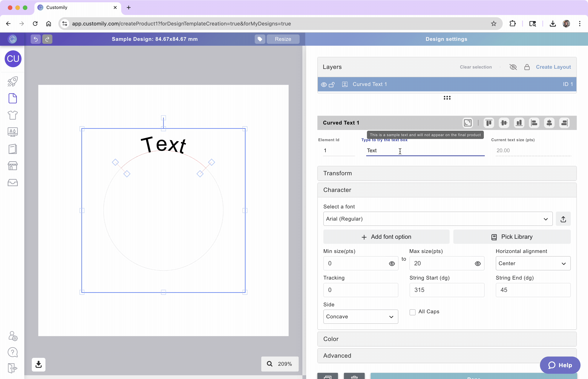Open the t-shirt products icon

[13, 115]
